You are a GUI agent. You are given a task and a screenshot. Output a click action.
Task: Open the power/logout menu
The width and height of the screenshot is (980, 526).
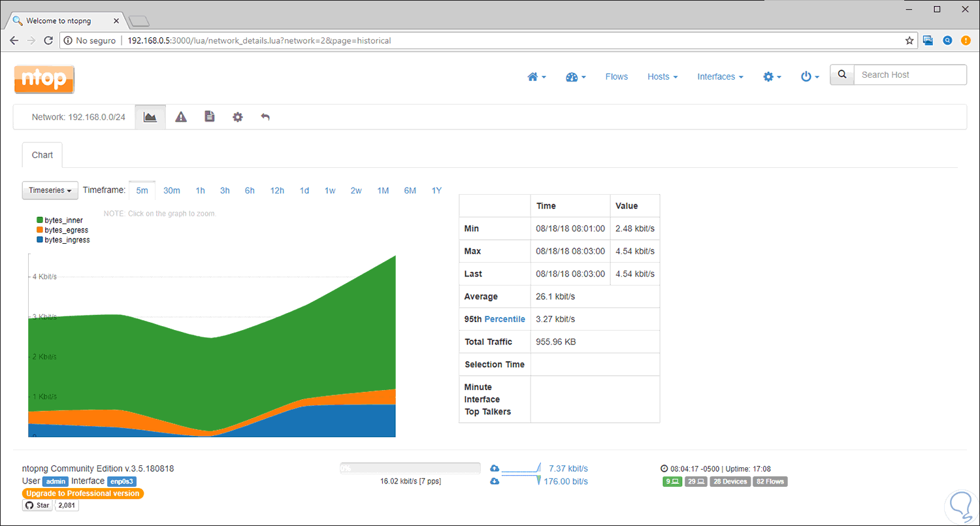810,76
